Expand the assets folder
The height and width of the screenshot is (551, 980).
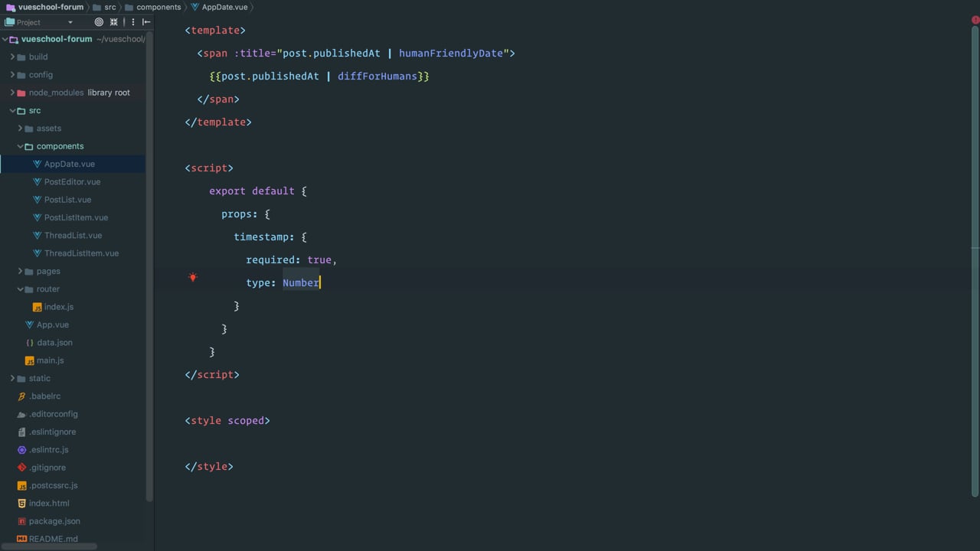point(20,129)
